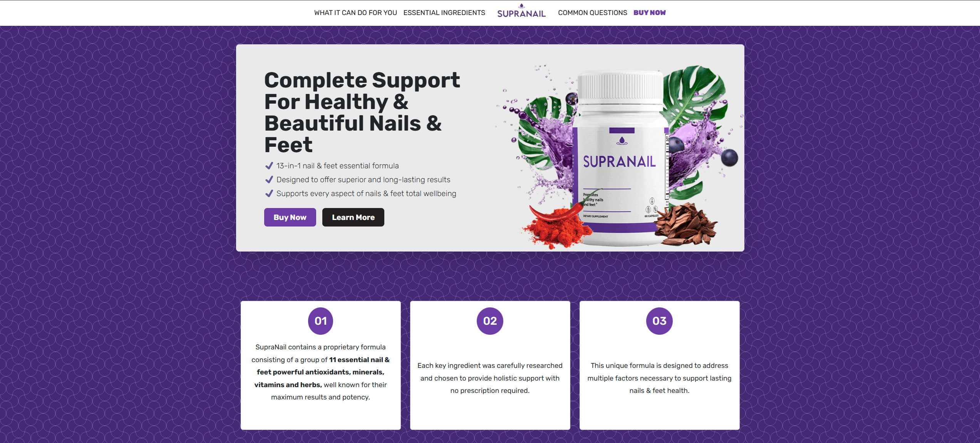The image size is (980, 443).
Task: Click Buy Now in the top navigation
Action: click(649, 13)
